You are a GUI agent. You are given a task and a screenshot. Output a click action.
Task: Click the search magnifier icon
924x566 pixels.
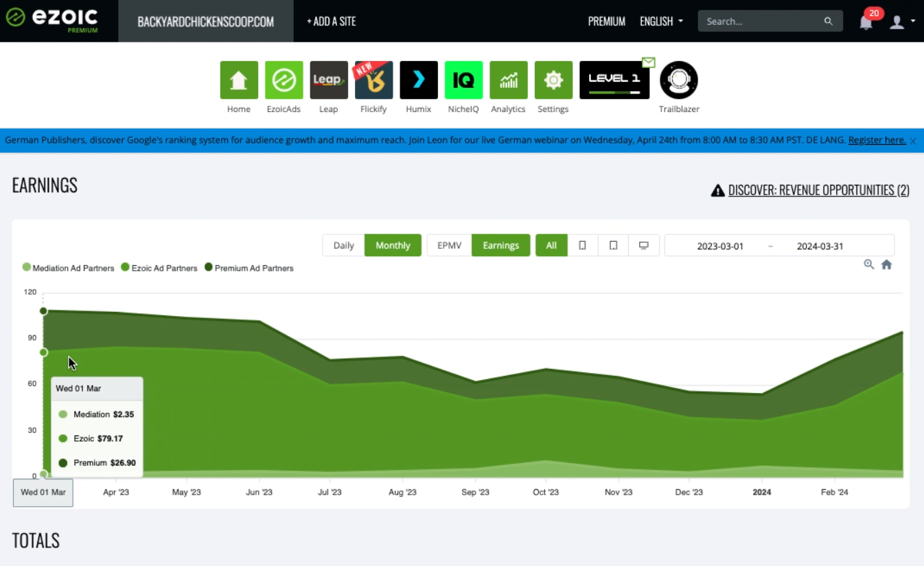[x=829, y=21]
